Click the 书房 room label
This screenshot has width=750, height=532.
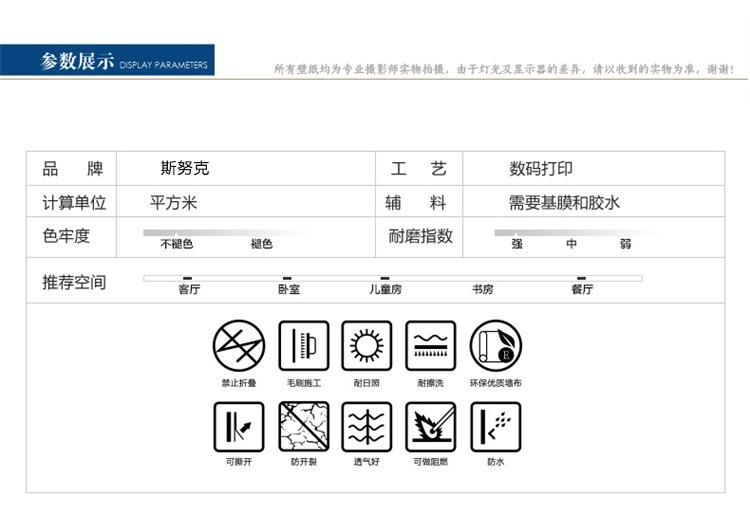[483, 289]
